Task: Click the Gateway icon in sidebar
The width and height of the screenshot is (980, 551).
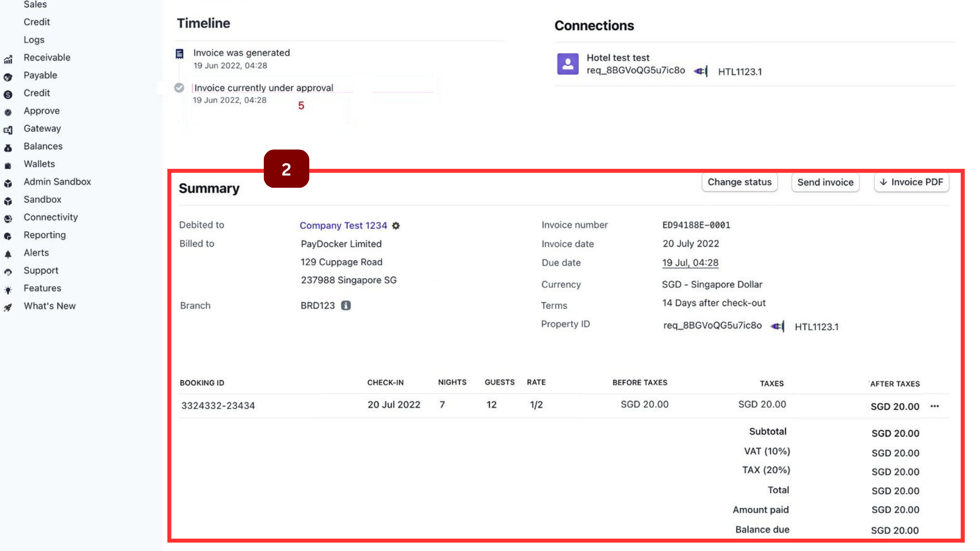Action: tap(8, 131)
